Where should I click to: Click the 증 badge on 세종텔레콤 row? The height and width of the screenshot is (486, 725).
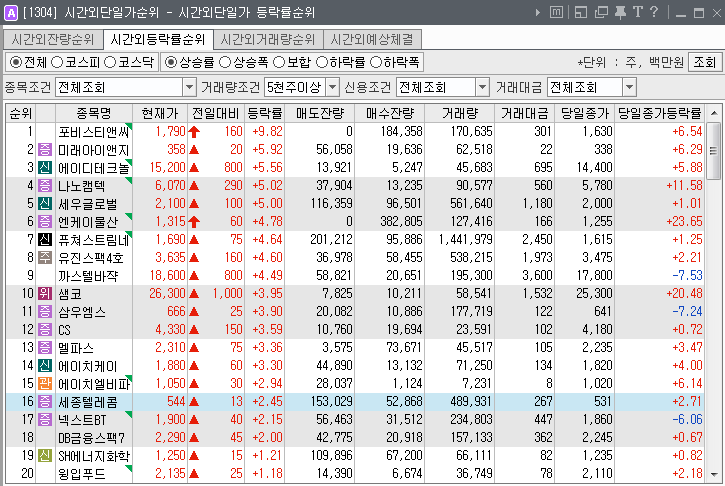click(x=44, y=402)
